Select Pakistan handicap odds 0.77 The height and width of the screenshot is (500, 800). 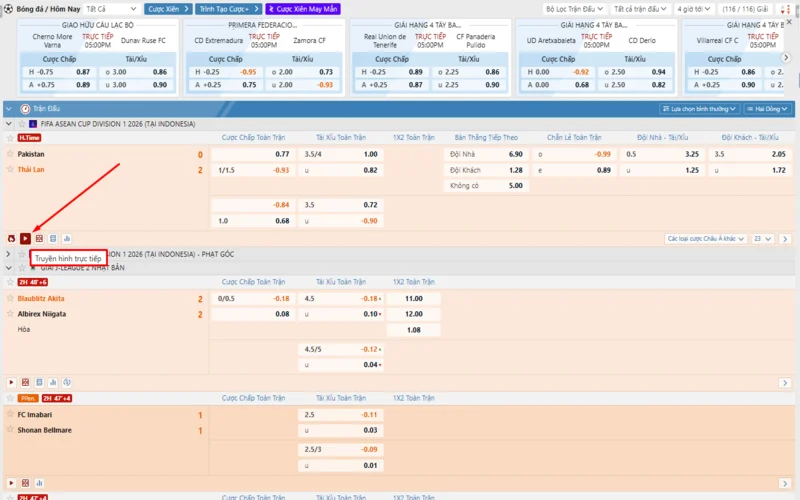click(253, 154)
